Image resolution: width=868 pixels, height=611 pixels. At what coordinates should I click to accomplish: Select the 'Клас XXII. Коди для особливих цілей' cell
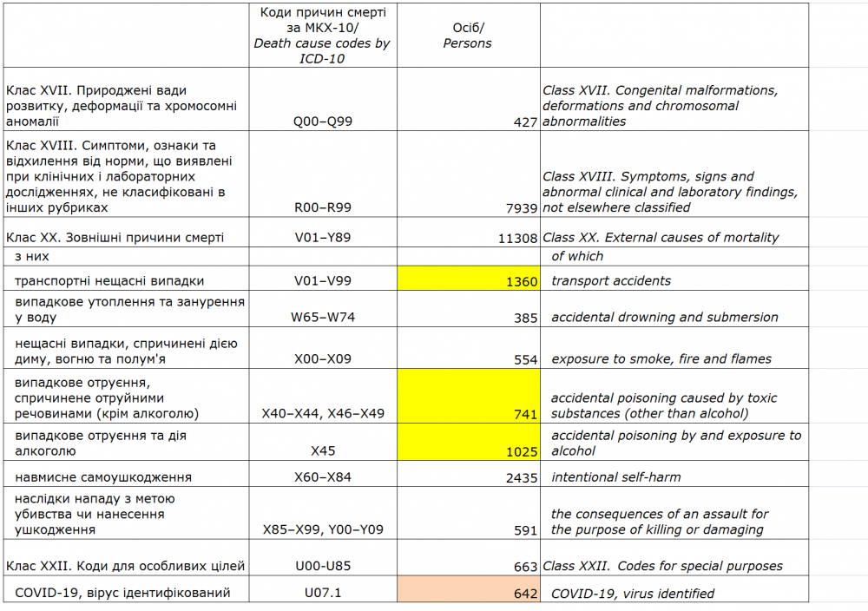pos(125,566)
